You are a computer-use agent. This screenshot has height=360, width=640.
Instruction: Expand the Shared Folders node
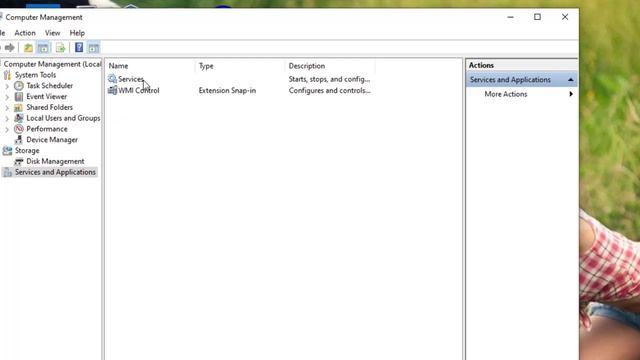coord(7,108)
